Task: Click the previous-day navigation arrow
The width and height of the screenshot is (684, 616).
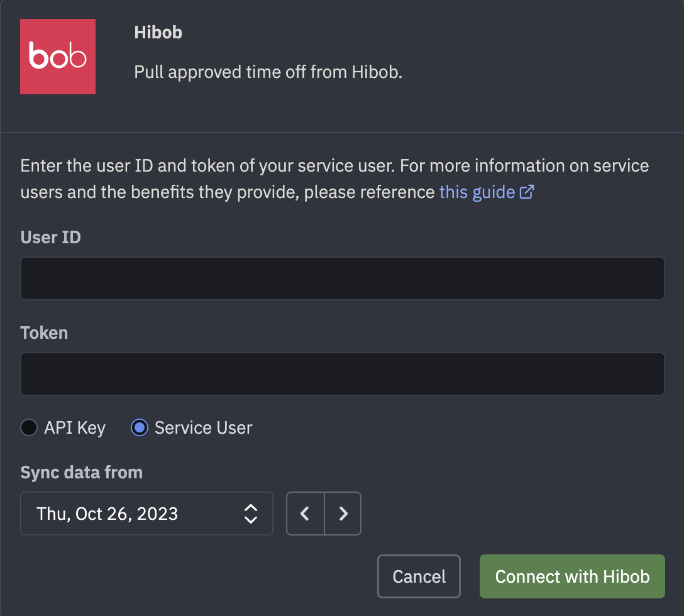Action: [x=305, y=514]
